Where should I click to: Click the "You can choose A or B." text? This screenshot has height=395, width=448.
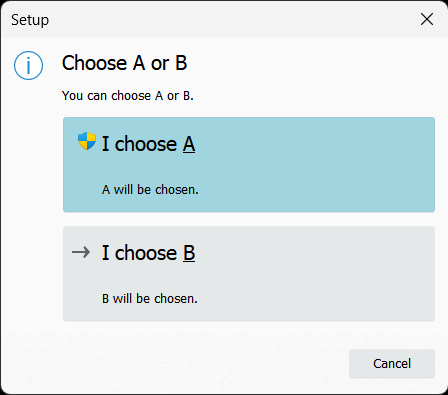[128, 96]
